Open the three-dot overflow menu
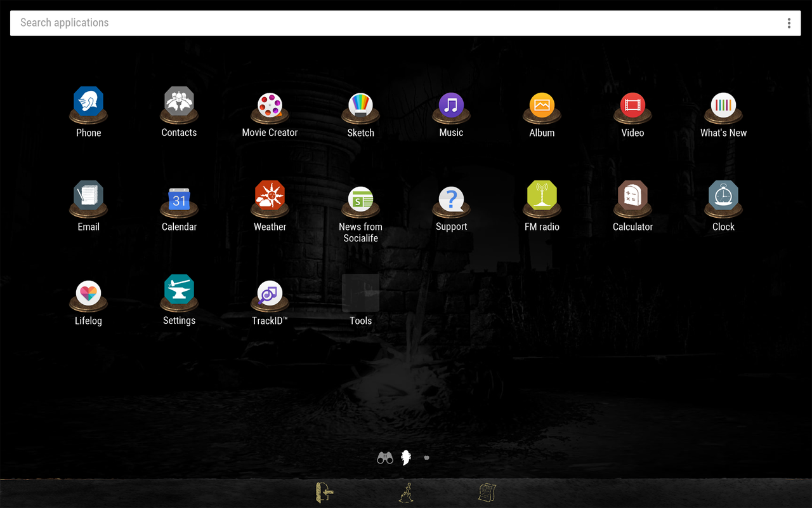 [x=789, y=23]
